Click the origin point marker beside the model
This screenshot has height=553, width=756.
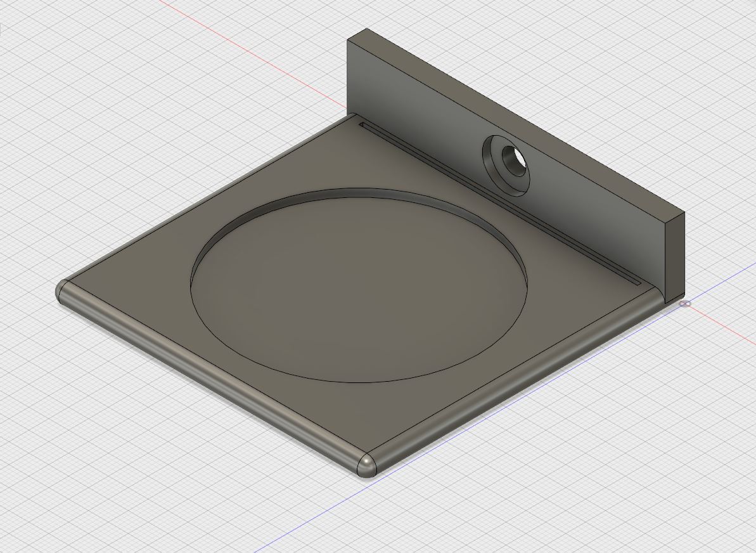point(685,304)
